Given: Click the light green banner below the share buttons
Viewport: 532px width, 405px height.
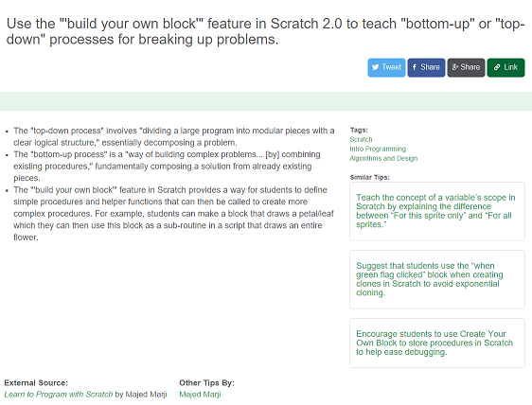Looking at the screenshot, I should click(266, 101).
